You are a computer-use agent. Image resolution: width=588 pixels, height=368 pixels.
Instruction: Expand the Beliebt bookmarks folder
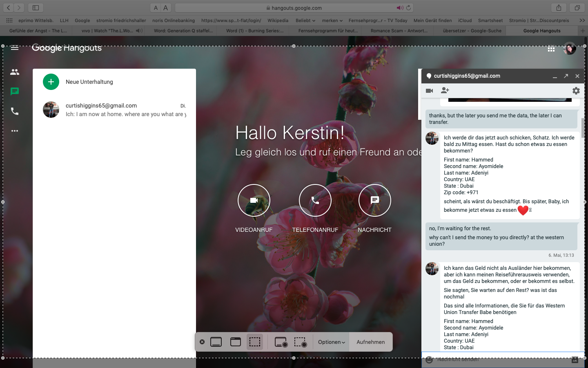305,20
